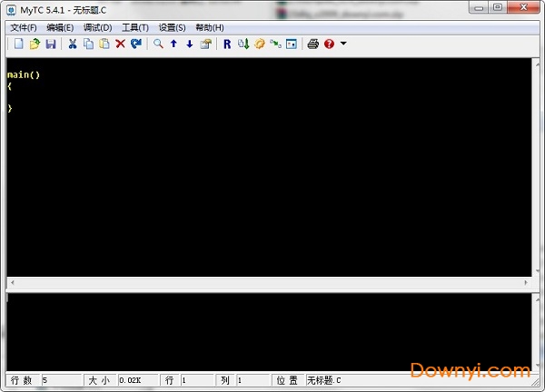Click the Cut scissors icon
The width and height of the screenshot is (545, 392).
[73, 44]
